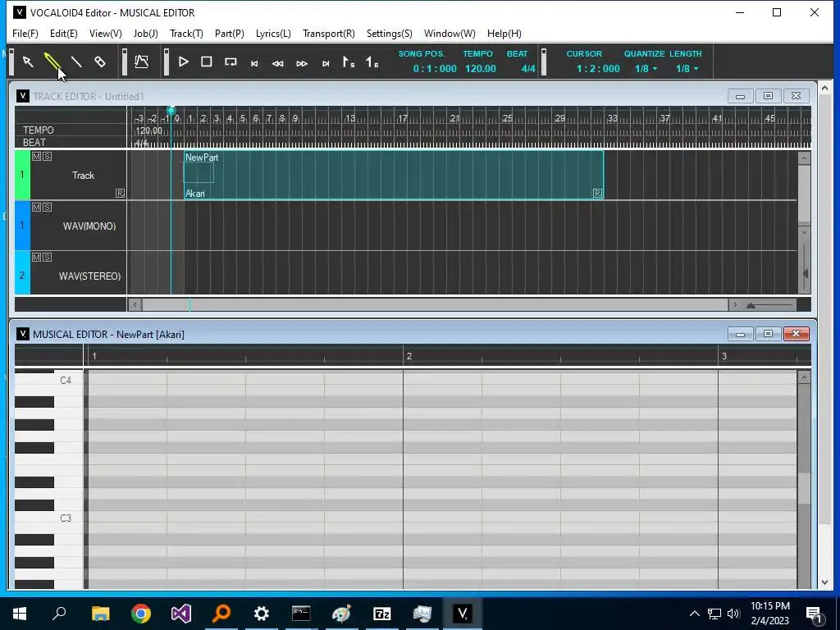Viewport: 840px width, 630px height.
Task: Open the Part menu
Action: [230, 33]
